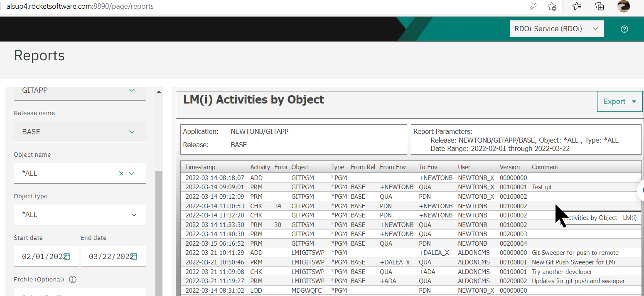
Task: Open the RDOi-Service service selector
Action: pyautogui.click(x=557, y=29)
